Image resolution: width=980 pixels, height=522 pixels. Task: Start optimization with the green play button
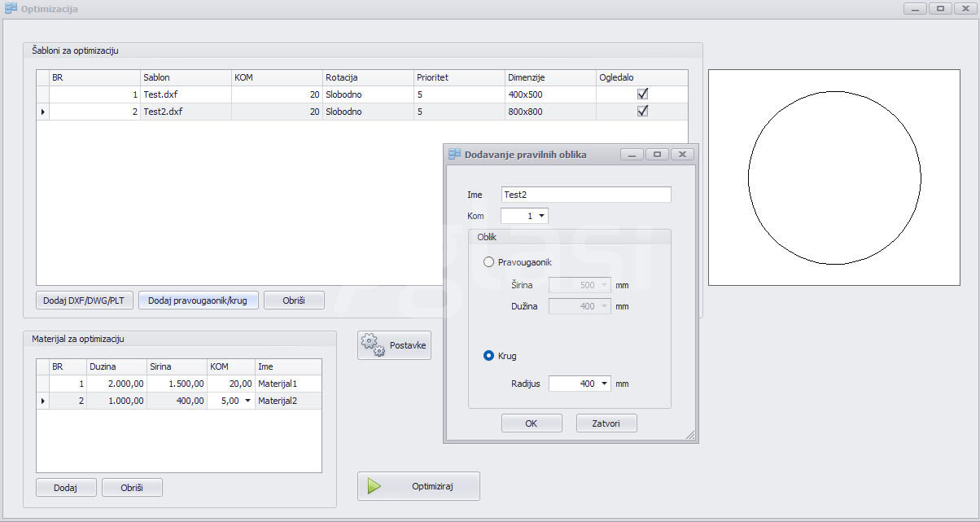pos(418,486)
